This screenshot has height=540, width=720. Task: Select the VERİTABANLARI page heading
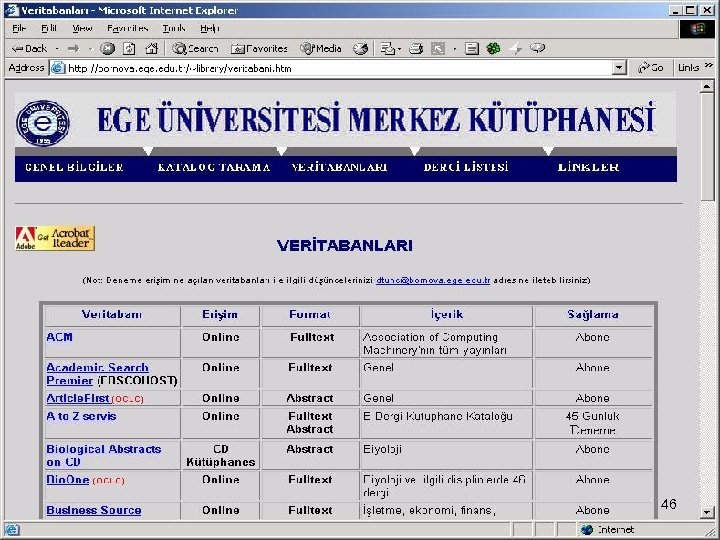[344, 245]
